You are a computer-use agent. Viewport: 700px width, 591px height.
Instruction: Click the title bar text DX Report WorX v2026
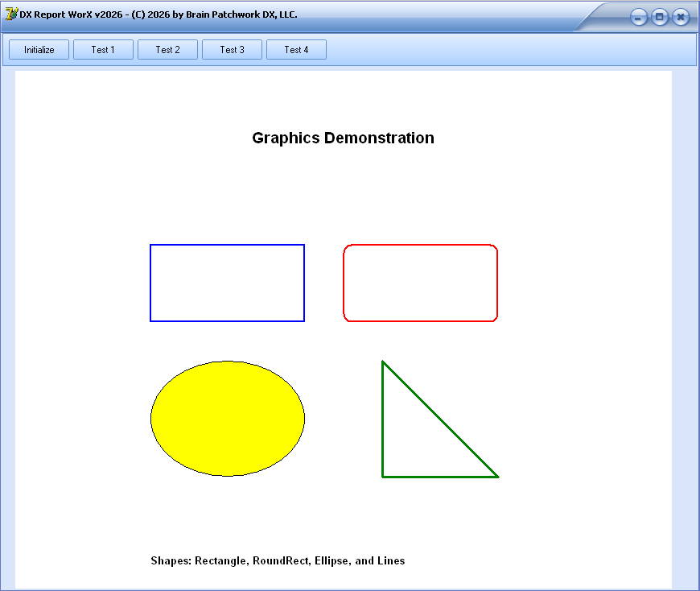click(71, 14)
